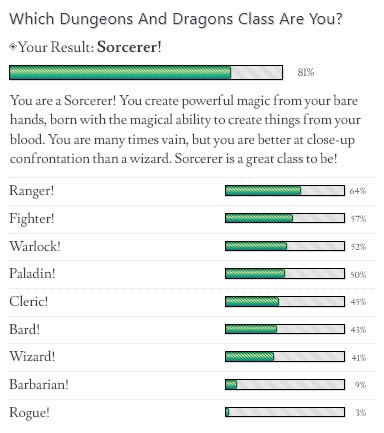Click the Paladin 50% progress bar
The image size is (384, 433).
click(285, 274)
